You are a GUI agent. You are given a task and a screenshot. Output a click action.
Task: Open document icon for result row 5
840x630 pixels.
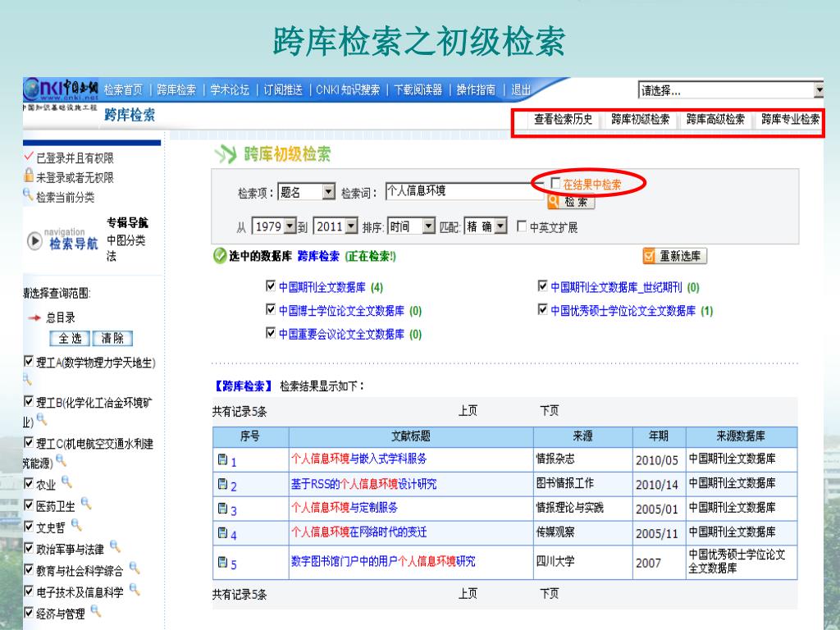[x=222, y=563]
